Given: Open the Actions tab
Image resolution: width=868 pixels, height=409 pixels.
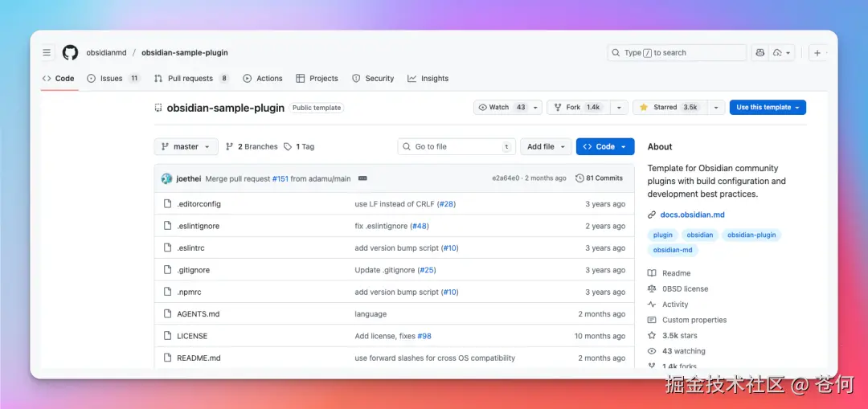Looking at the screenshot, I should (263, 79).
